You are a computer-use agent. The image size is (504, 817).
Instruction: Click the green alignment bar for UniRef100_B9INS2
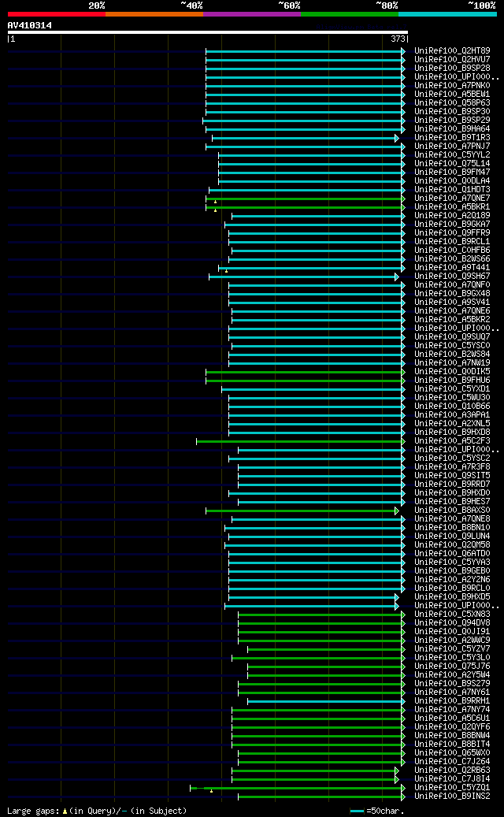(x=321, y=797)
